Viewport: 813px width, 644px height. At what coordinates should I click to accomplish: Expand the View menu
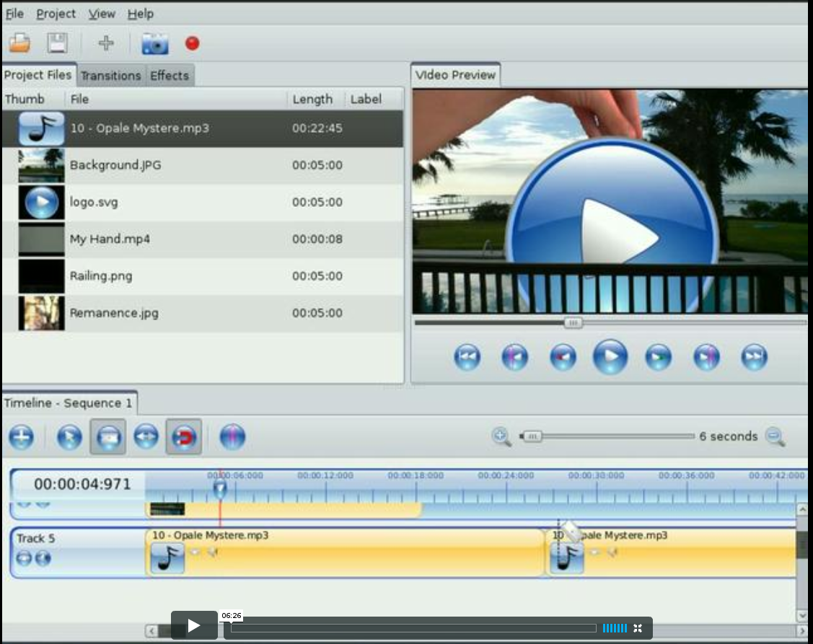[102, 14]
